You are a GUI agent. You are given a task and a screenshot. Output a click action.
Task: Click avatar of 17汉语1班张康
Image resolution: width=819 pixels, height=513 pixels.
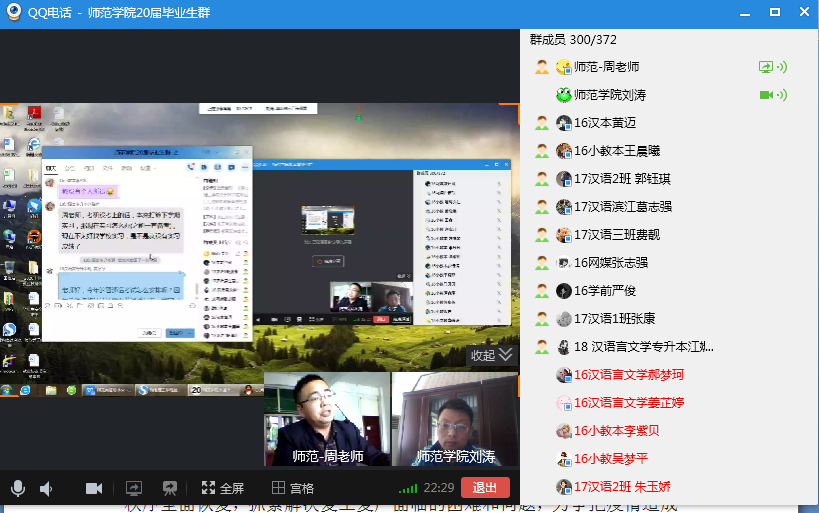tap(564, 319)
